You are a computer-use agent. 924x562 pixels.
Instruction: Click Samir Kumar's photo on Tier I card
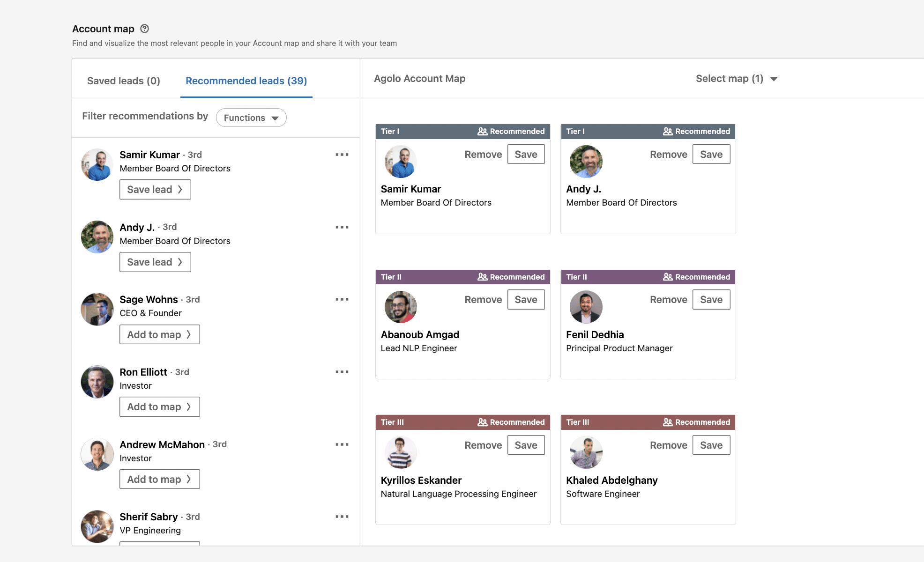[401, 162]
